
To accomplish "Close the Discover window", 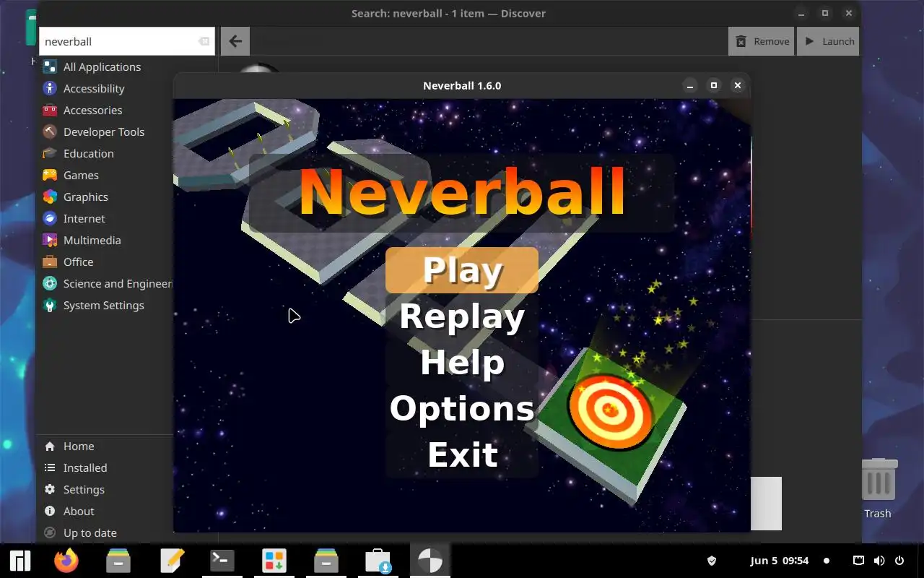I will [849, 13].
